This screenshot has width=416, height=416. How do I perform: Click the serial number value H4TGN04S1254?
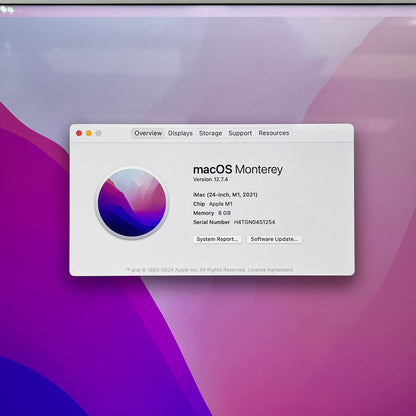254,222
